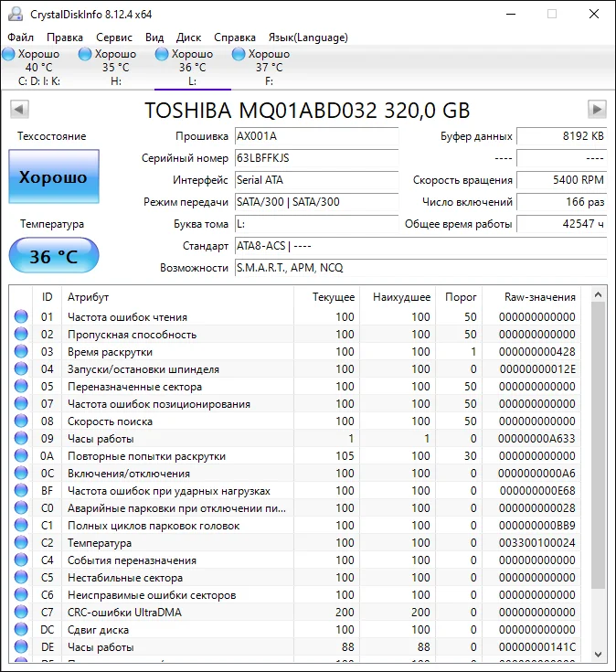Click status orb for attribute C6 uncorrectable errors
This screenshot has width=616, height=672.
[21, 594]
